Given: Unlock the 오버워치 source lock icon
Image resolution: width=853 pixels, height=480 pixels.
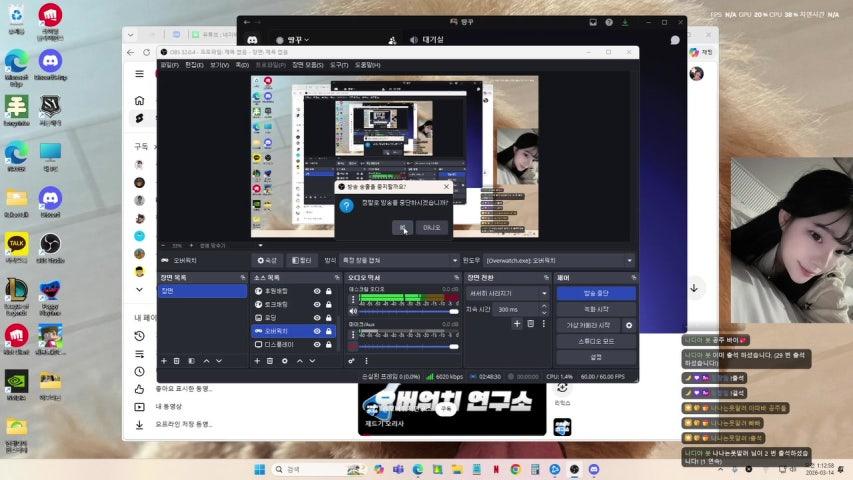Looking at the screenshot, I should [x=329, y=331].
